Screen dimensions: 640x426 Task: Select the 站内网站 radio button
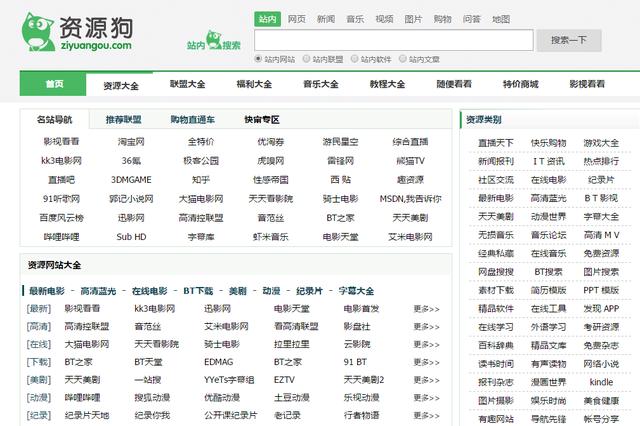point(258,59)
